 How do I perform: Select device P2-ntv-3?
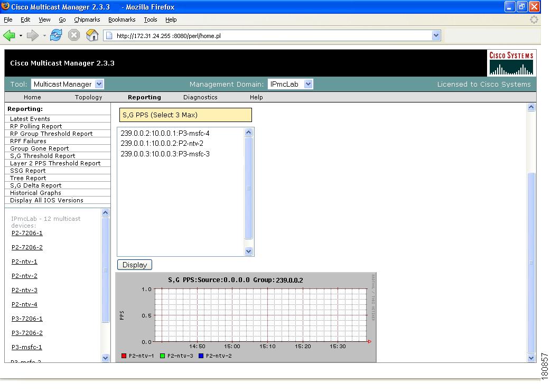tap(24, 290)
